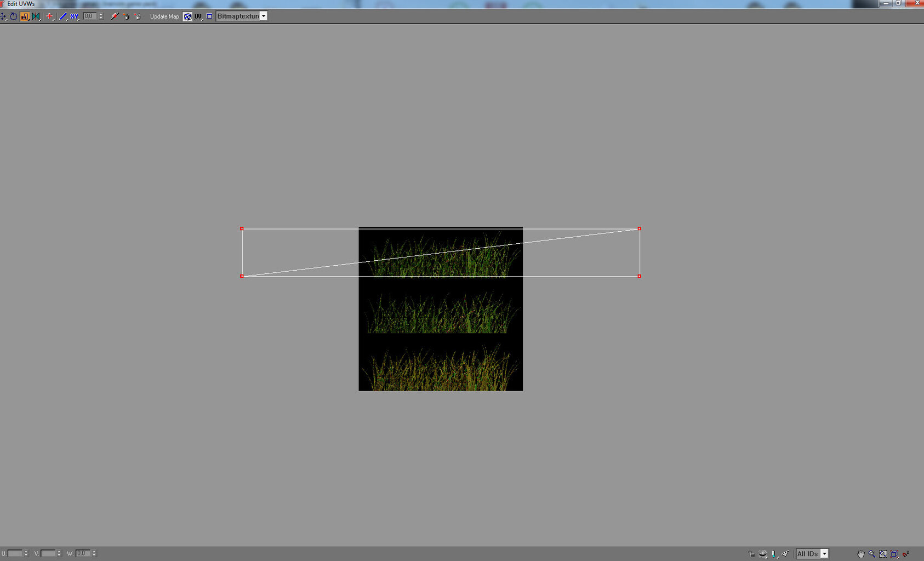The width and height of the screenshot is (924, 561).
Task: Select the bottom-left red UV vertex
Action: click(x=242, y=276)
